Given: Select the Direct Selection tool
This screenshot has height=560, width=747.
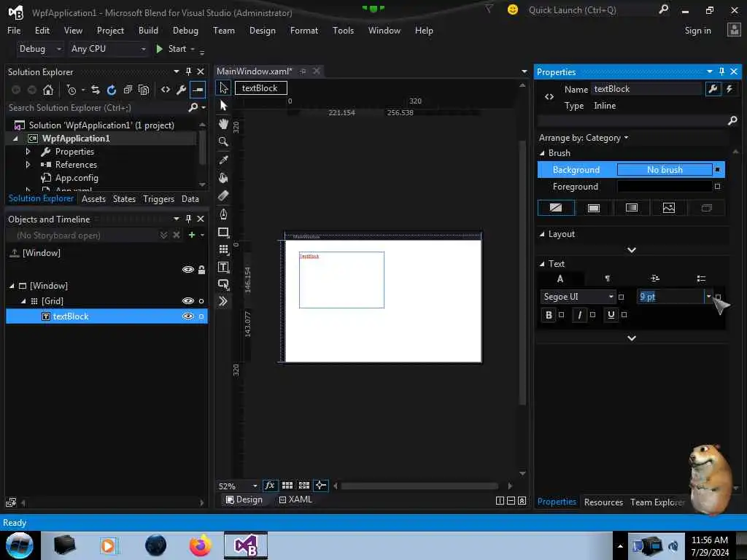Looking at the screenshot, I should tap(223, 106).
